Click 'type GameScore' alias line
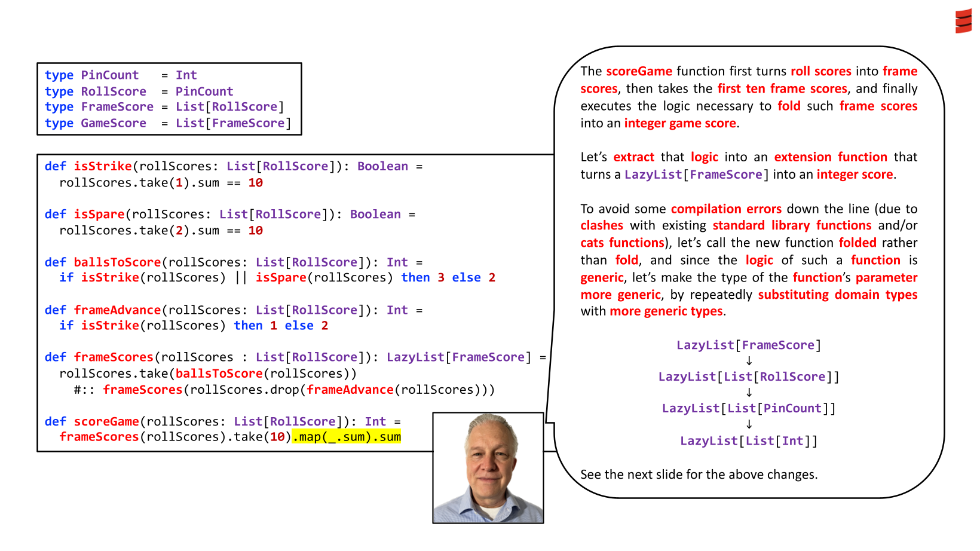Image resolution: width=980 pixels, height=551 pixels. click(x=168, y=123)
